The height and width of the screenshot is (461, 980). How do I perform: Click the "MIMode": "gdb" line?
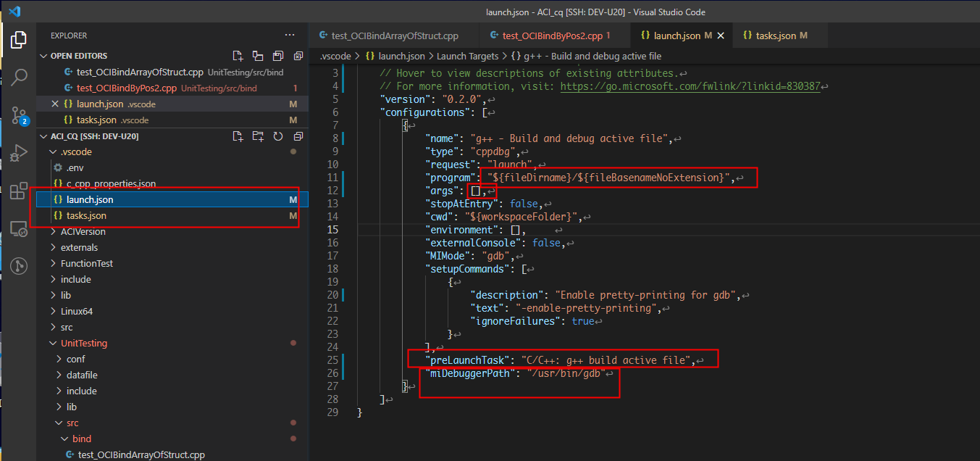[x=470, y=256]
